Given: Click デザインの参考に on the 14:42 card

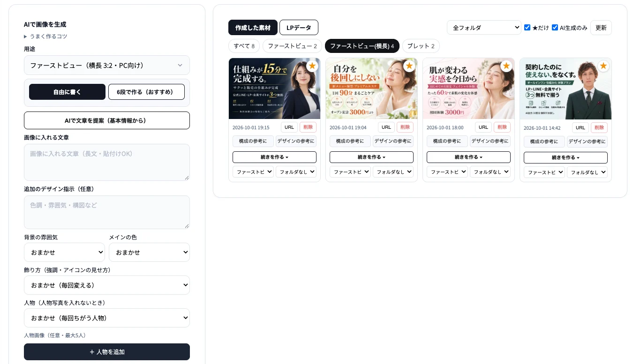Looking at the screenshot, I should pyautogui.click(x=587, y=141).
